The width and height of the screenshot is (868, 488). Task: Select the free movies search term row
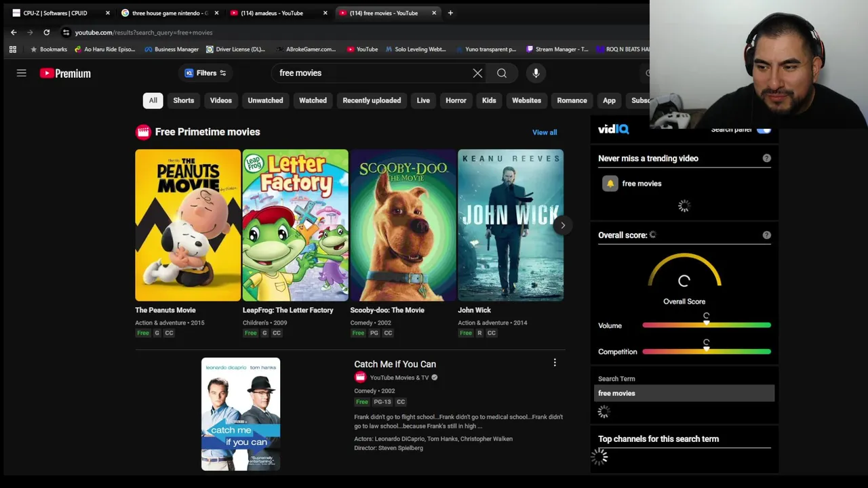[684, 393]
